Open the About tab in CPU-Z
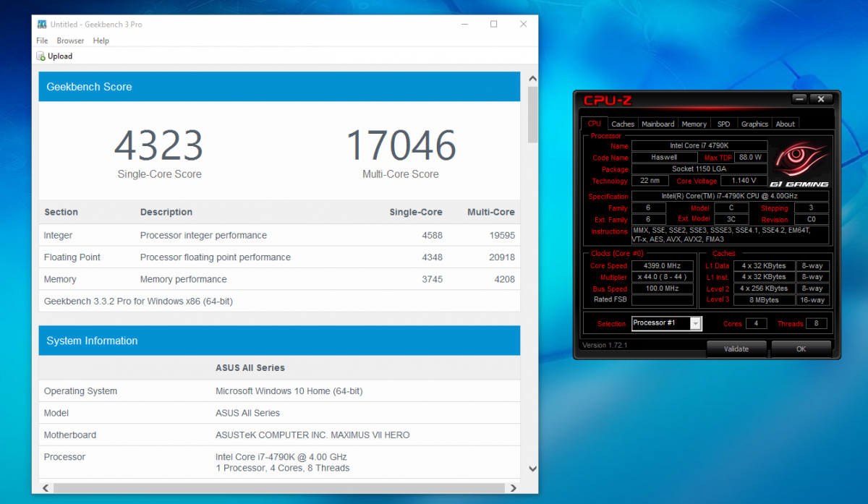868x504 pixels. pos(786,124)
